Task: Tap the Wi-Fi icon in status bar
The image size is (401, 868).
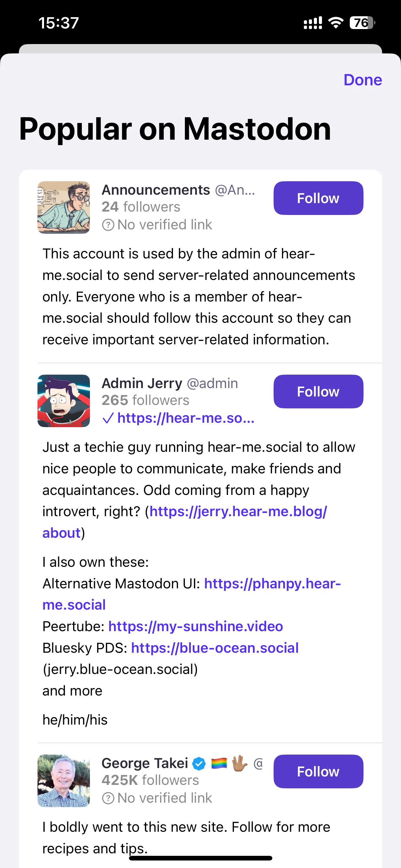Action: coord(335,23)
